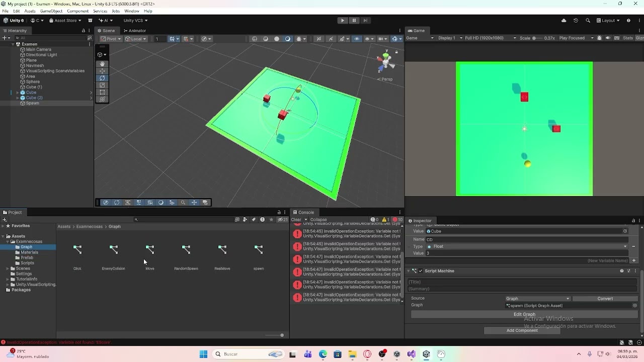The width and height of the screenshot is (644, 362).
Task: Toggle Collapse in Console
Action: 318,220
